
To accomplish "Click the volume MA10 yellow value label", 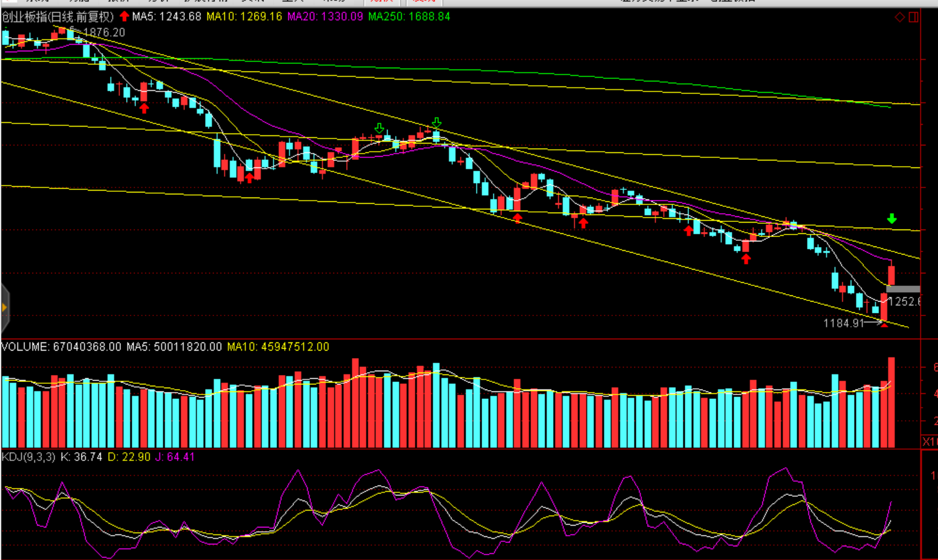I will (x=278, y=347).
